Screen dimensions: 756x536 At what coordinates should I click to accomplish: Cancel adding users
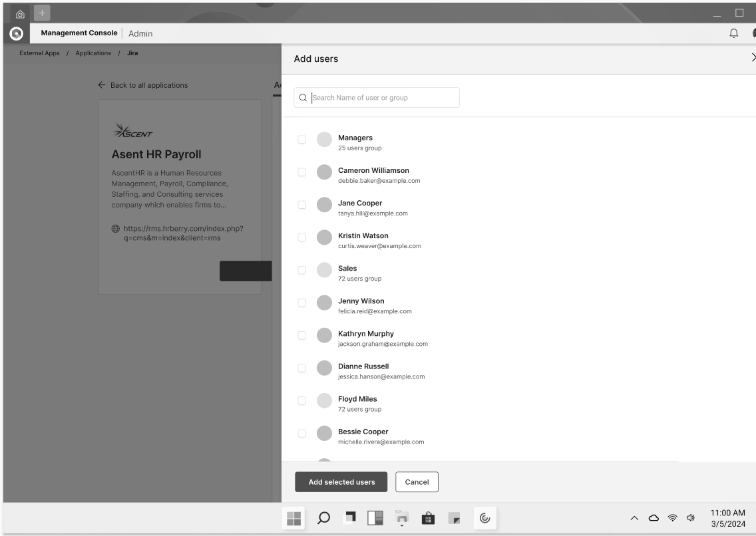coord(417,482)
